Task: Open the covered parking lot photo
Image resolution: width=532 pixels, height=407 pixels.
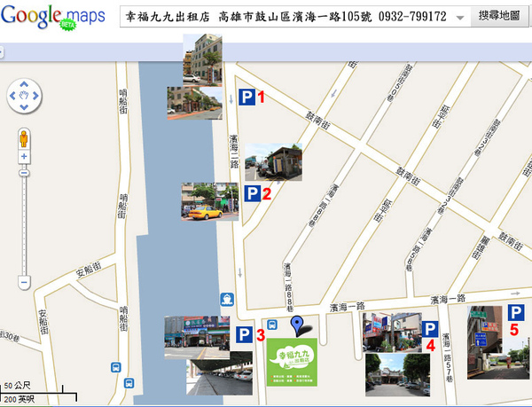Action: 219,373
